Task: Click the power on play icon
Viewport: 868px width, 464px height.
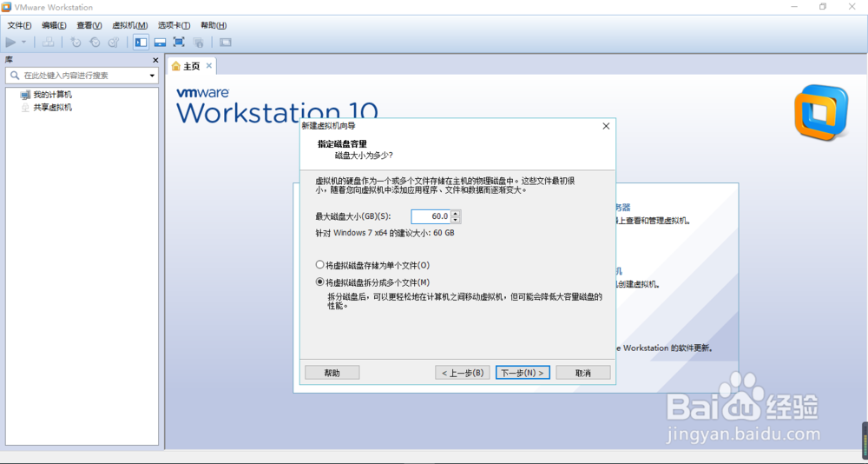Action: point(10,42)
